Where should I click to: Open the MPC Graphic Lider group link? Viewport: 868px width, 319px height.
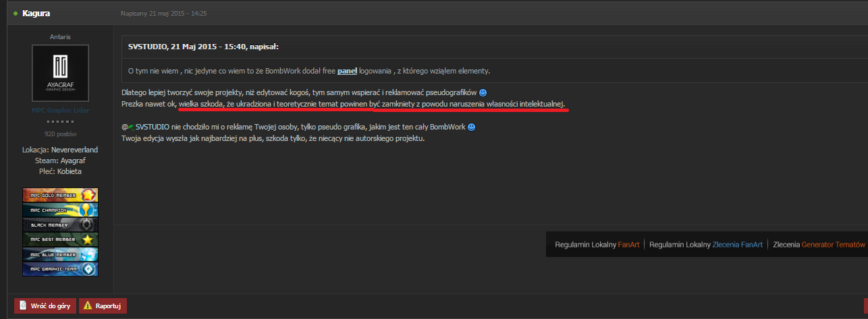point(60,110)
